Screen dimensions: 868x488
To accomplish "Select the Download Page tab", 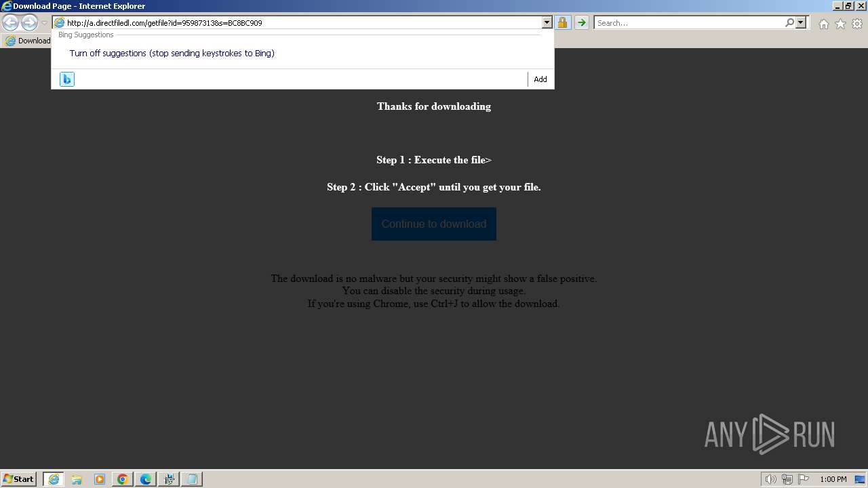I will (x=27, y=41).
